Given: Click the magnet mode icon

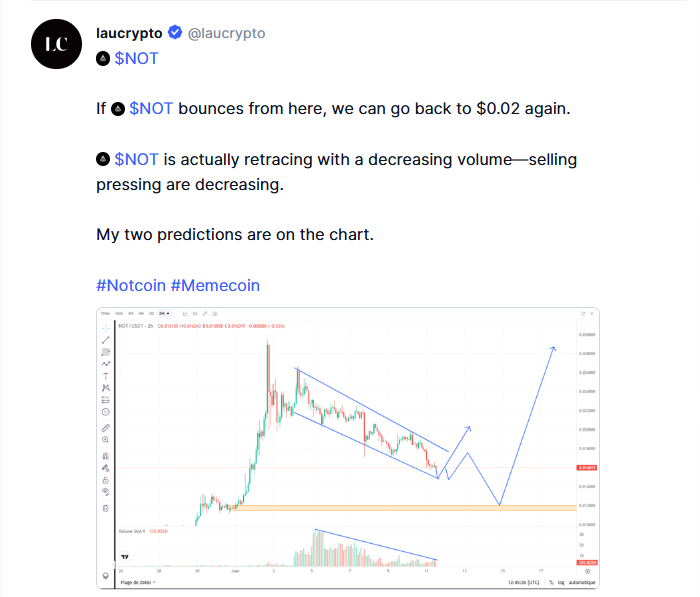Looking at the screenshot, I should (x=106, y=456).
